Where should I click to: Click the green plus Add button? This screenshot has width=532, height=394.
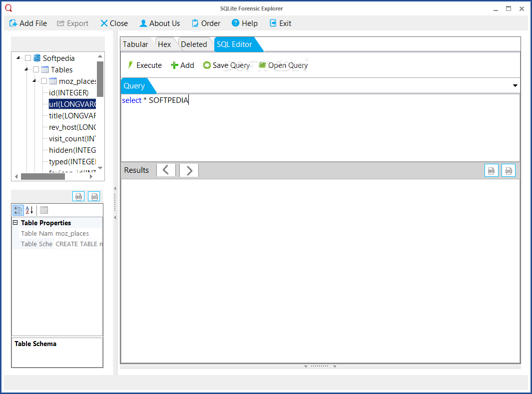pos(182,65)
